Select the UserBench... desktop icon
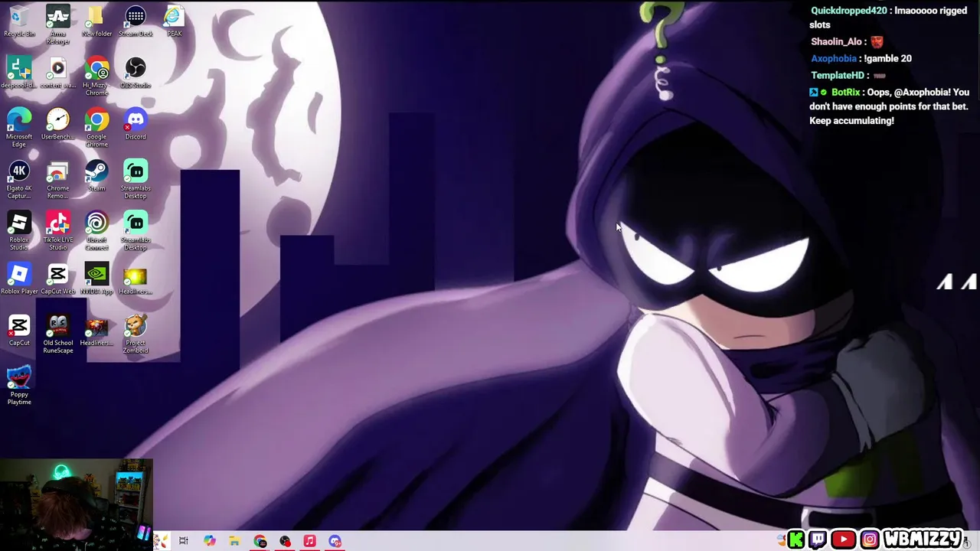The image size is (980, 551). click(x=58, y=124)
